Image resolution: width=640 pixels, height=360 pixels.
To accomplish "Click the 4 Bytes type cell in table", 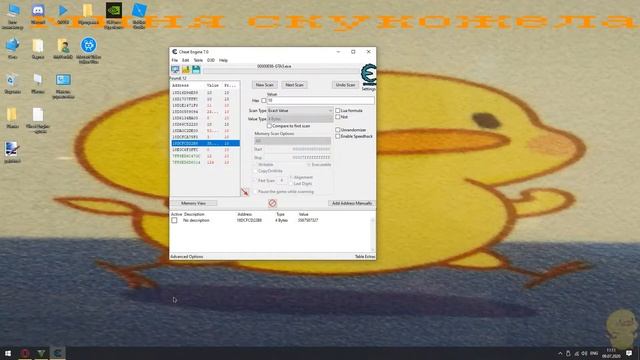I will 281,220.
